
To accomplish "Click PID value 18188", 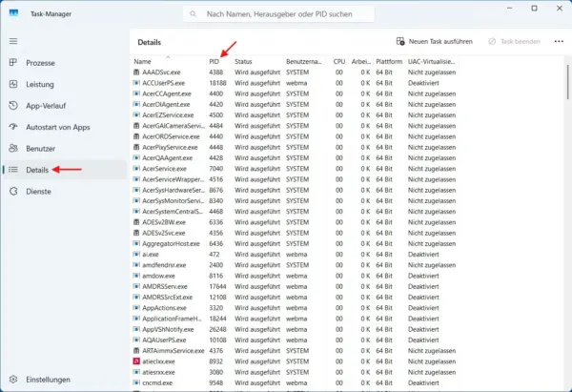I will [217, 83].
